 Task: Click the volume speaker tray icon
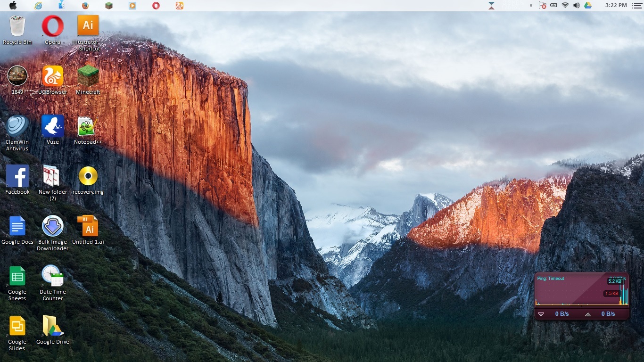click(576, 6)
